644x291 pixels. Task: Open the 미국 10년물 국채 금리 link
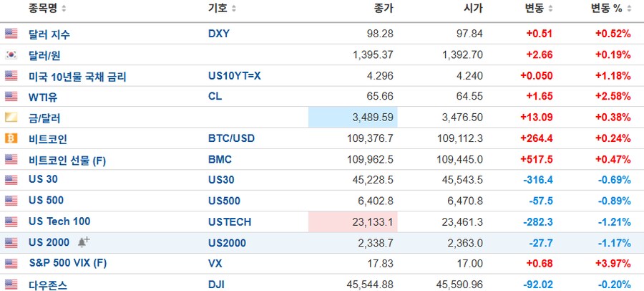pyautogui.click(x=77, y=77)
